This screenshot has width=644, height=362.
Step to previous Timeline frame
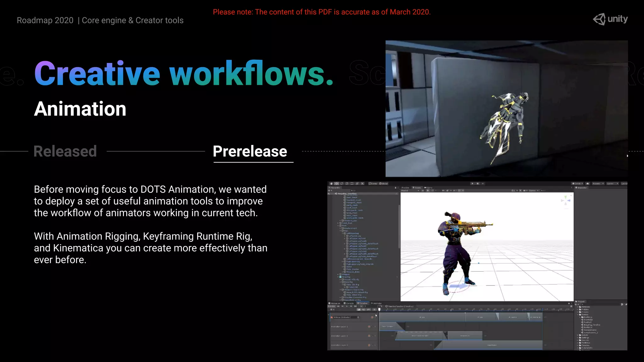click(x=342, y=306)
